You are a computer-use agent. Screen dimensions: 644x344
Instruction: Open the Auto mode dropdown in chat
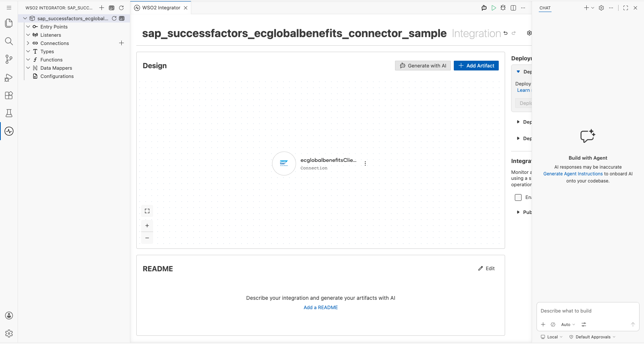pyautogui.click(x=568, y=325)
